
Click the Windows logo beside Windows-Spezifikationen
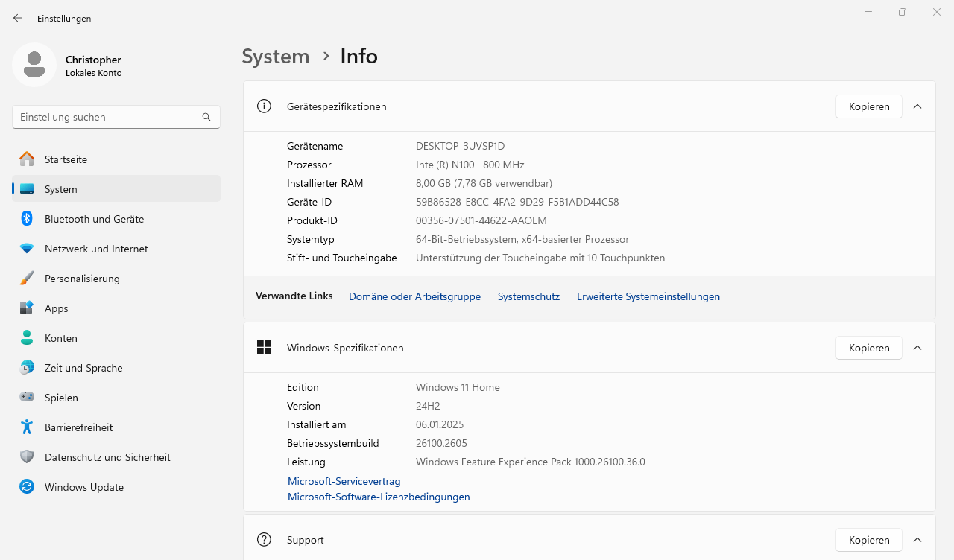[x=264, y=348]
